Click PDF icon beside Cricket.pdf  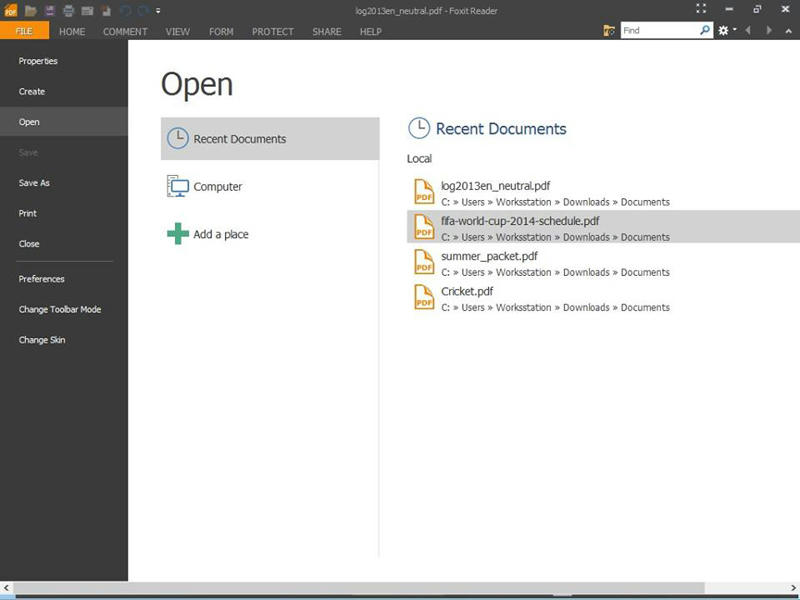coord(424,297)
